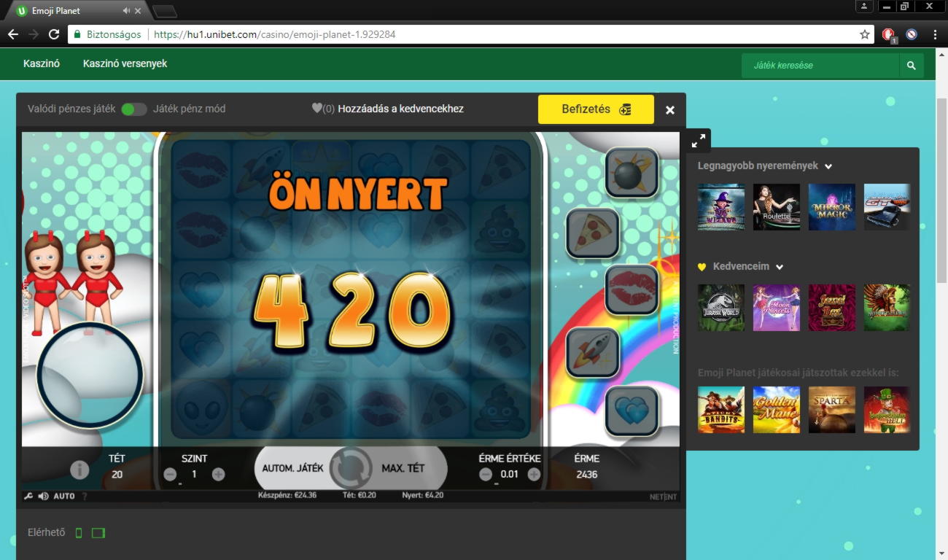
Task: Open the Mirror Magic thumbnail
Action: click(832, 207)
